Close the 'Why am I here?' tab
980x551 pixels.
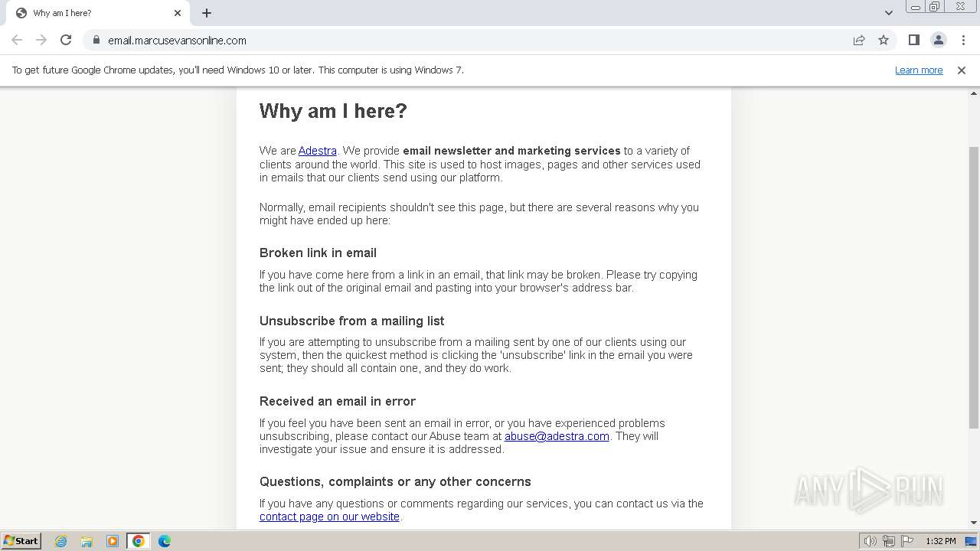(178, 13)
